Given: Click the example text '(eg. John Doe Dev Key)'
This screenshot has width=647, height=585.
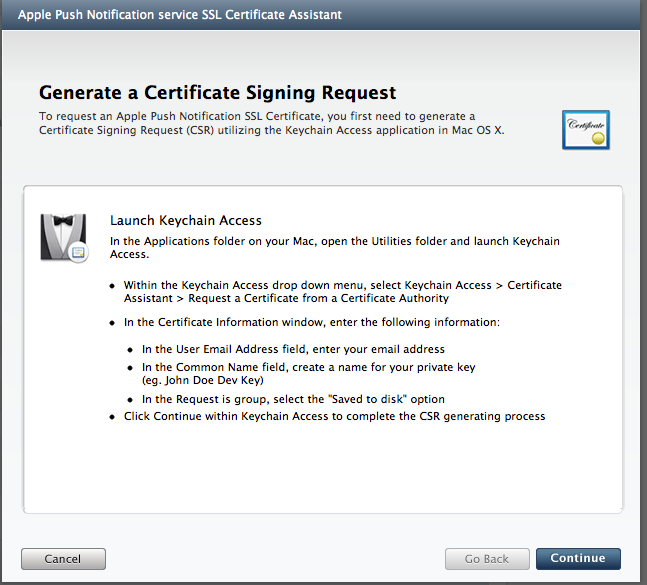Looking at the screenshot, I should pos(203,380).
